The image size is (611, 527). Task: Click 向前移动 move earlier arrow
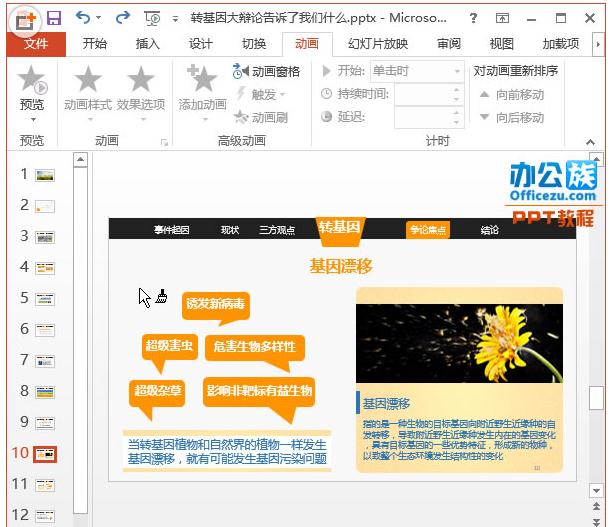point(511,95)
